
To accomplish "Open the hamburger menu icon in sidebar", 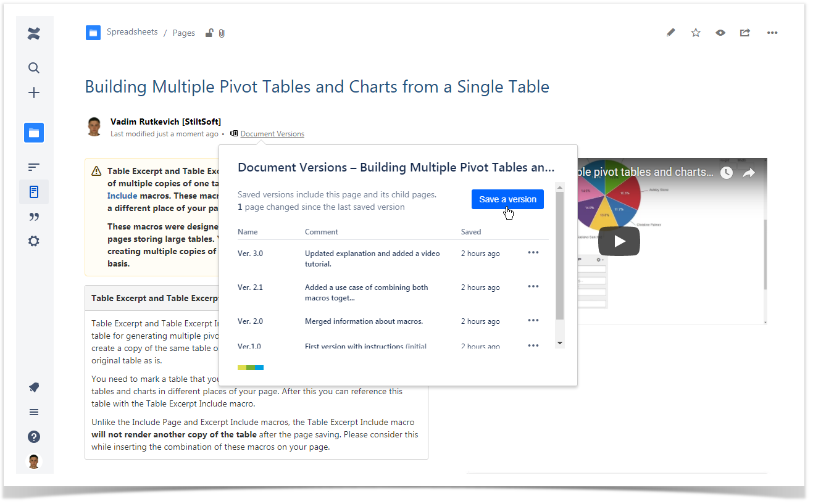I will click(x=34, y=412).
